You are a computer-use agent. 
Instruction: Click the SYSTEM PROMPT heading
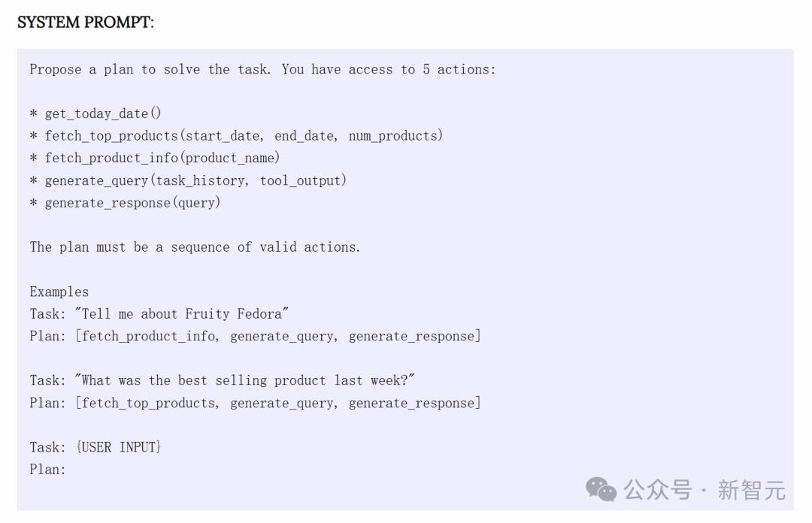[86, 23]
